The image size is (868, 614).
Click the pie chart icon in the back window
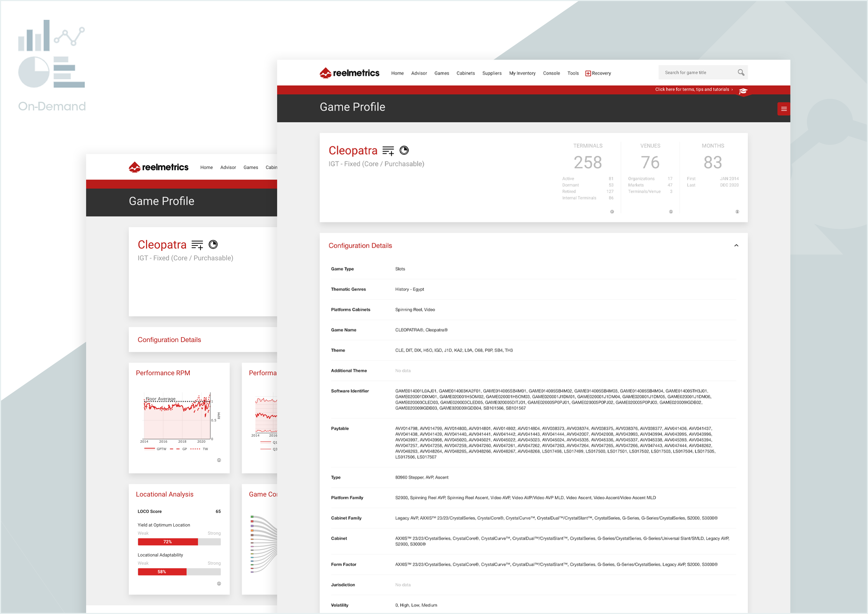pos(213,244)
